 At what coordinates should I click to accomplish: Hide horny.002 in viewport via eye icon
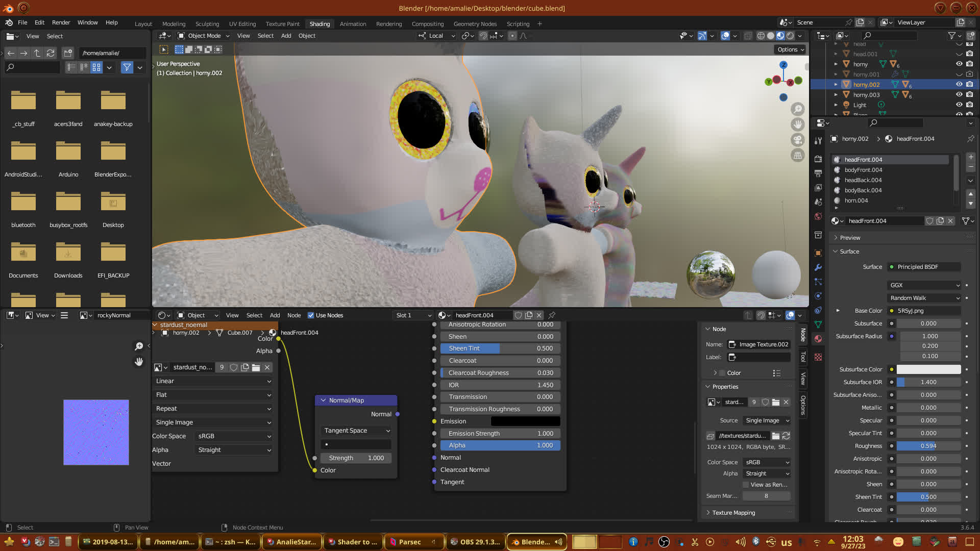(x=959, y=85)
